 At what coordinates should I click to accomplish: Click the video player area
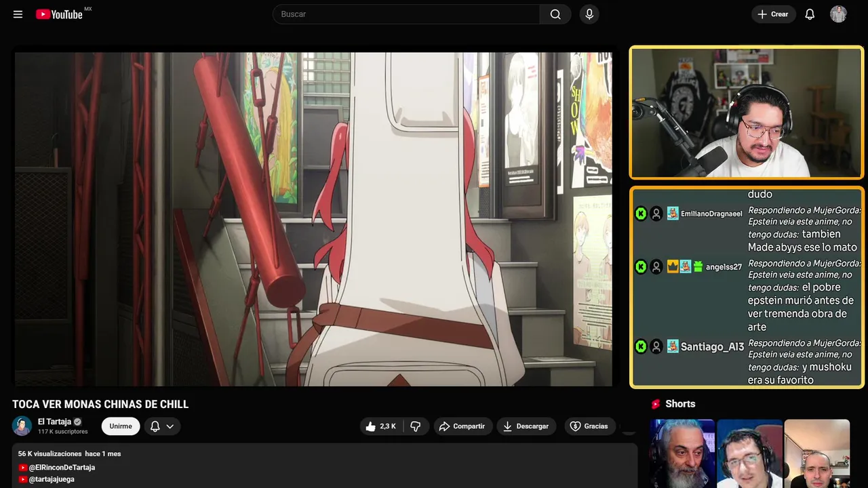point(313,219)
